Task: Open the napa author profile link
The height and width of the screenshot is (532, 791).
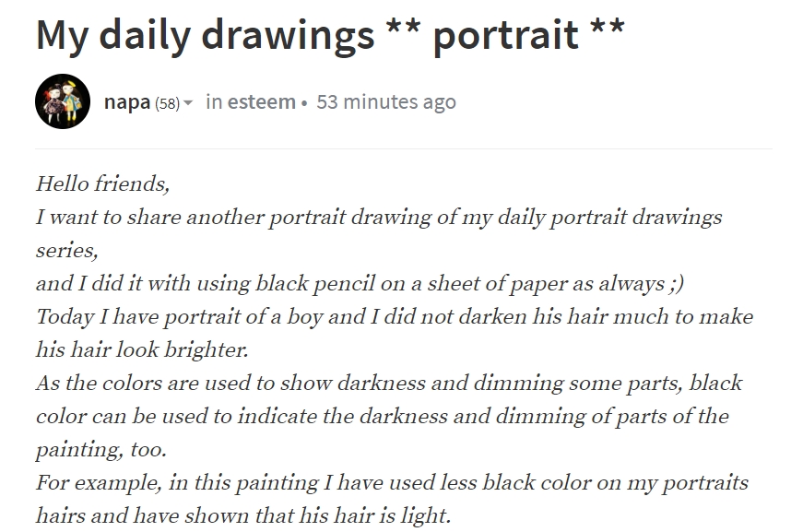Action: 127,101
